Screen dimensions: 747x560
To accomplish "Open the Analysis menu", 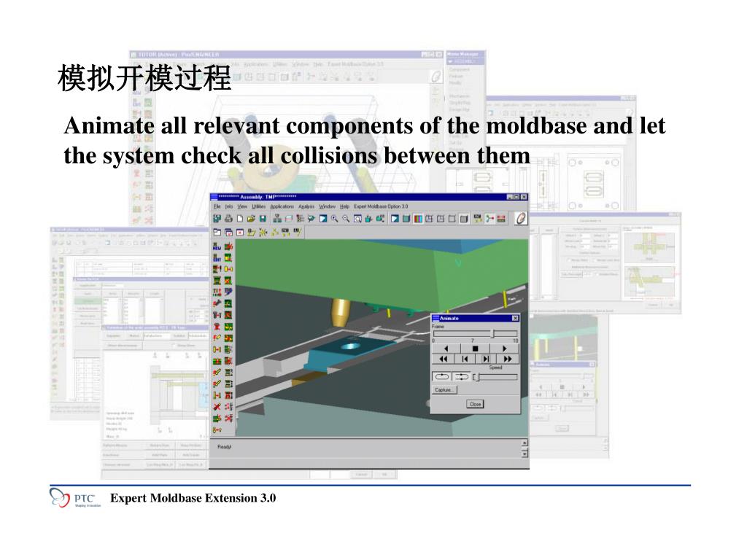I will coord(307,206).
